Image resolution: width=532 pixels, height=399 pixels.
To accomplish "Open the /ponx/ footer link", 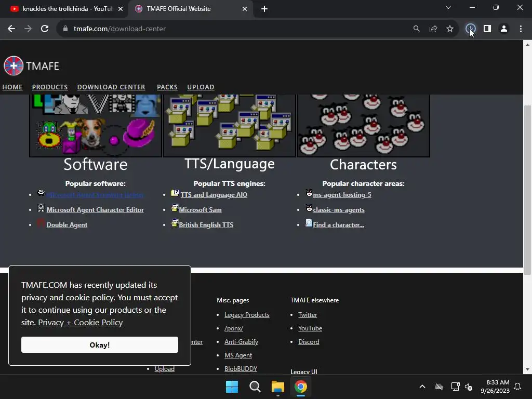I will click(234, 328).
